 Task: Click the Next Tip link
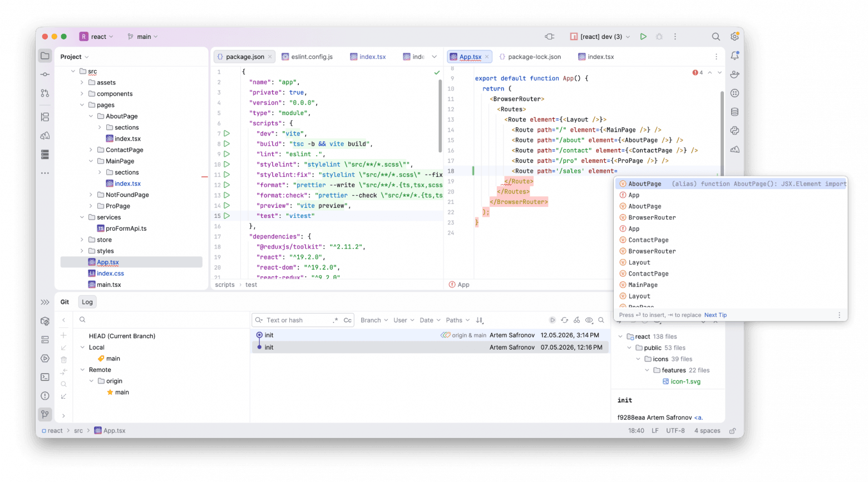point(716,315)
